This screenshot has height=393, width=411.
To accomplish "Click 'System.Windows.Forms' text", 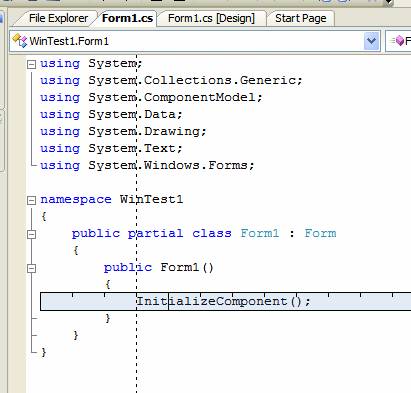I will (168, 165).
